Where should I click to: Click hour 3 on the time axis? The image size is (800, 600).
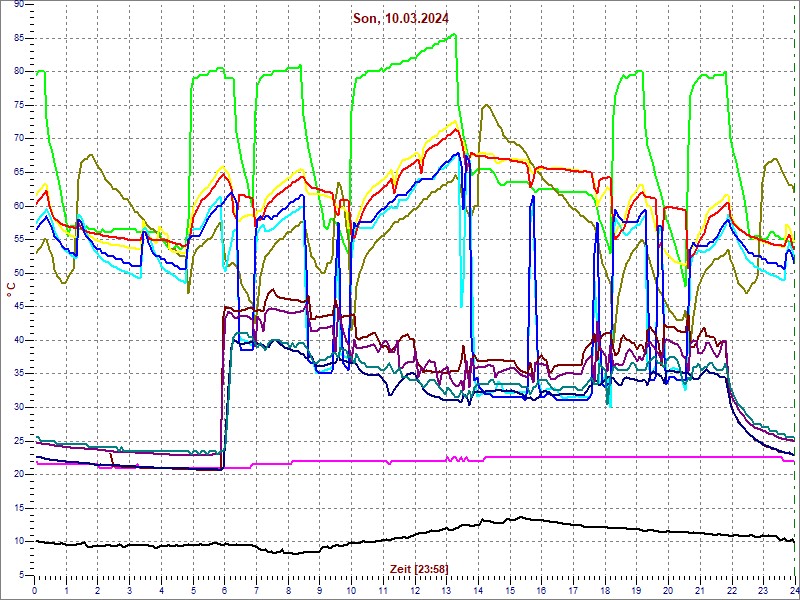tap(130, 591)
